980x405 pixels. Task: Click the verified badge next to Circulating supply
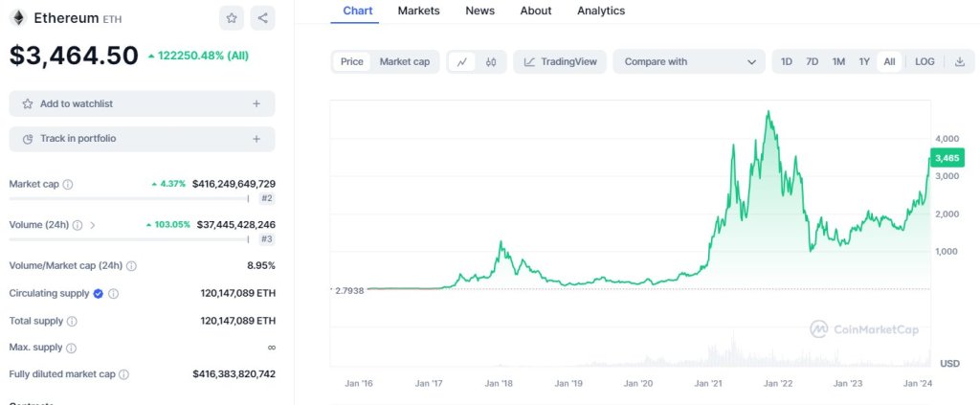pyautogui.click(x=98, y=293)
